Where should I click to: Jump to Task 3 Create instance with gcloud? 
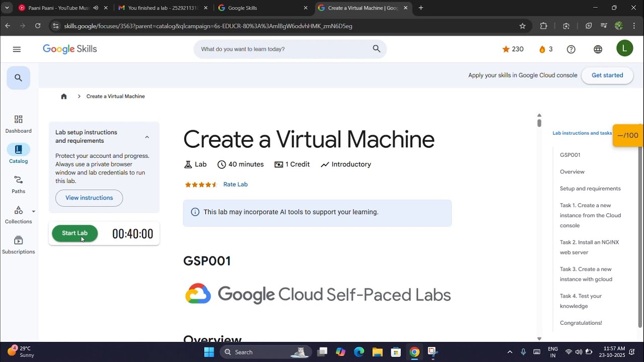586,274
